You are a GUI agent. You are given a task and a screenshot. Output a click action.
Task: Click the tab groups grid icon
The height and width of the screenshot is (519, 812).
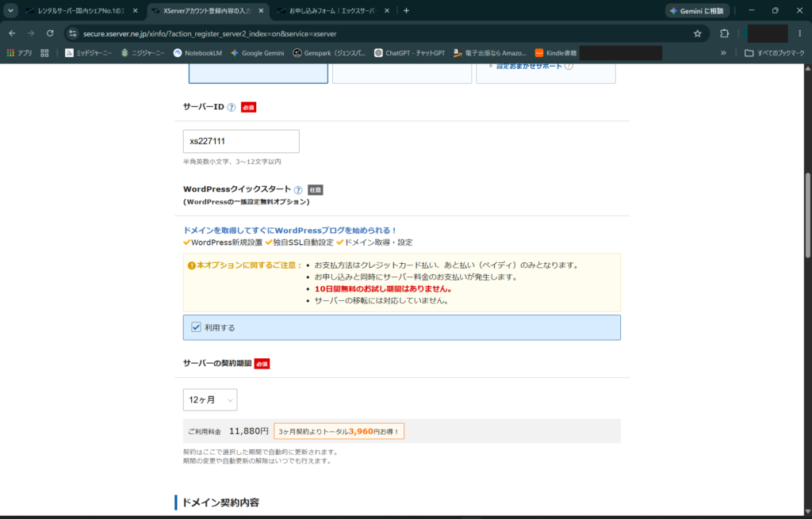pos(44,53)
